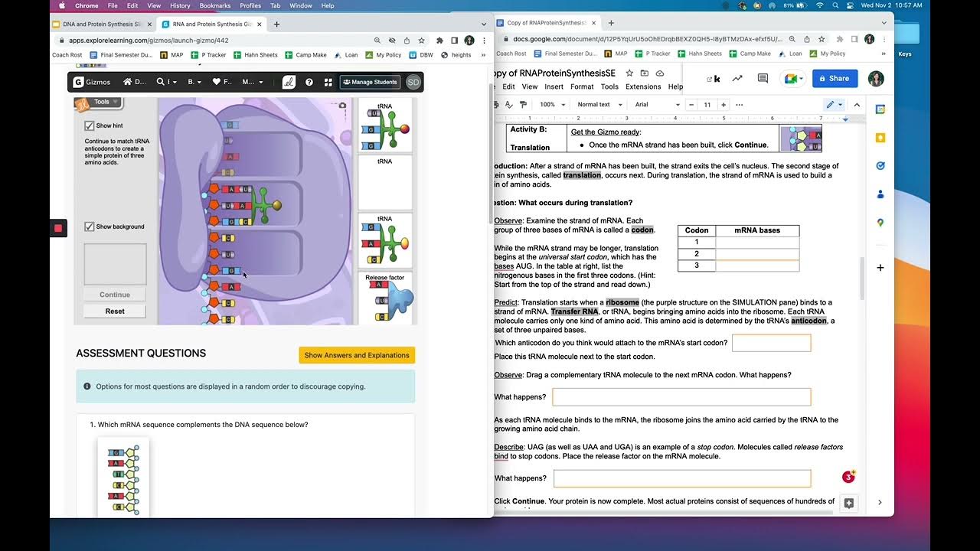Open the editing mode pencil dropdown

[x=834, y=104]
